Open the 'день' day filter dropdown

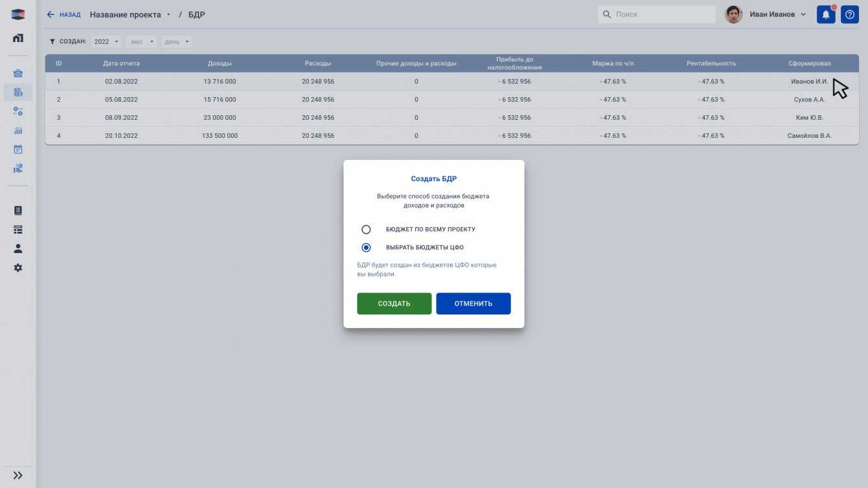(x=177, y=41)
